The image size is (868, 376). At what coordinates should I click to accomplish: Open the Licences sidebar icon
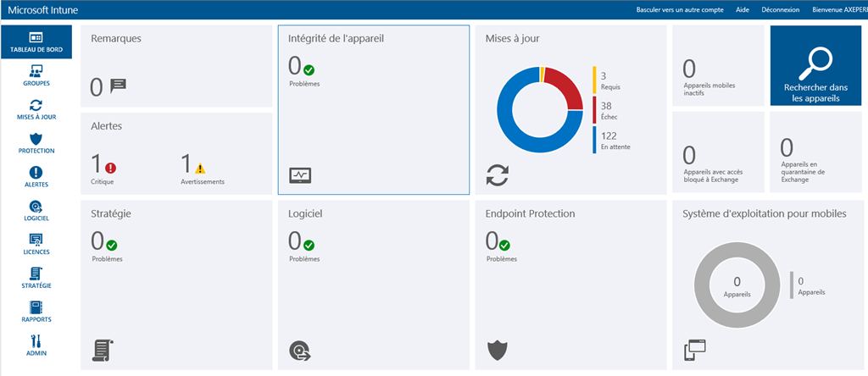coord(36,240)
